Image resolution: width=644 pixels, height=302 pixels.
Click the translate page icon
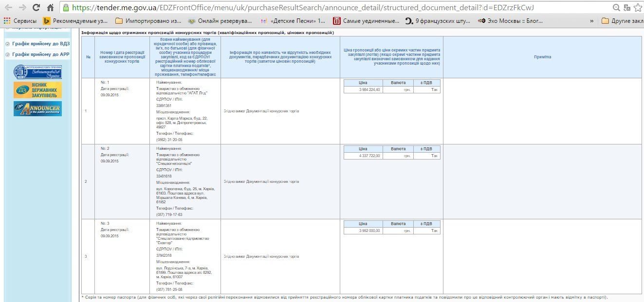click(x=627, y=8)
